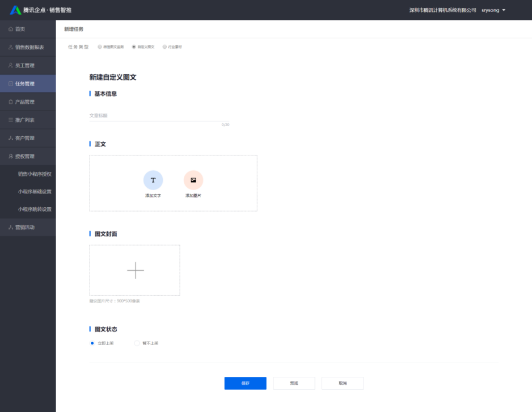Go to 员工管理 in the sidebar
Screen dimensions: 532x412
[25, 65]
